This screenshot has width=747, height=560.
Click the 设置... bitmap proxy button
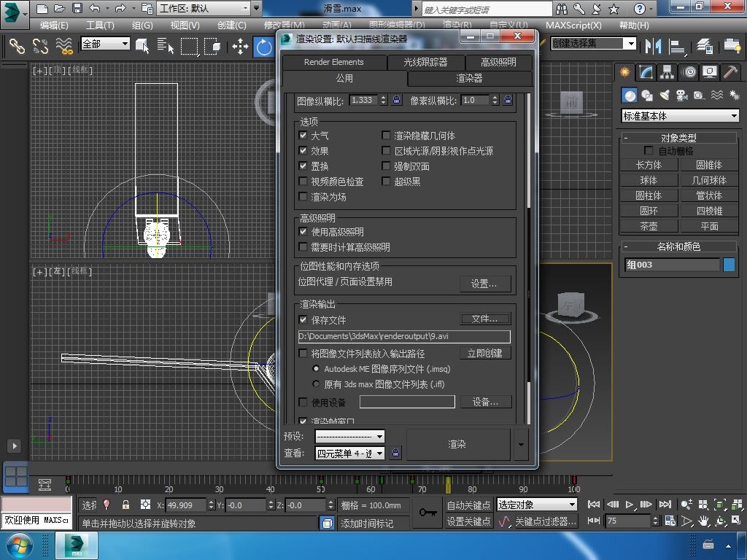coord(484,284)
